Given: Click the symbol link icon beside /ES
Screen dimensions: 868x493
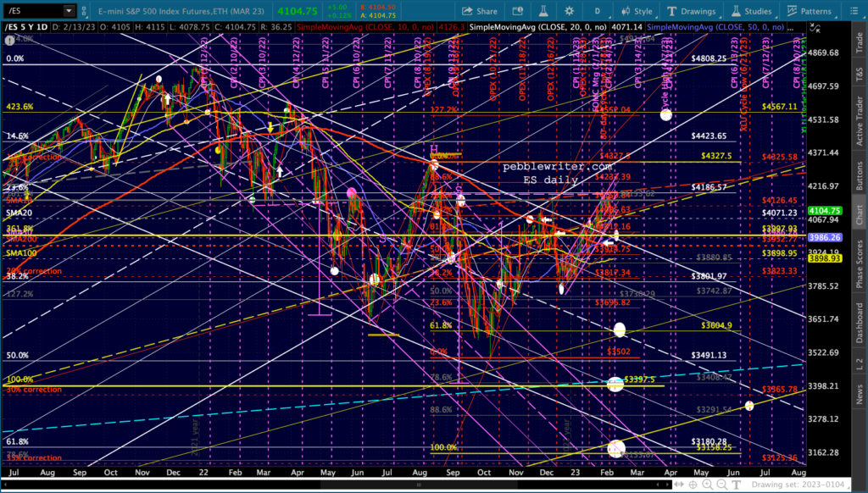Looking at the screenshot, I should (84, 10).
